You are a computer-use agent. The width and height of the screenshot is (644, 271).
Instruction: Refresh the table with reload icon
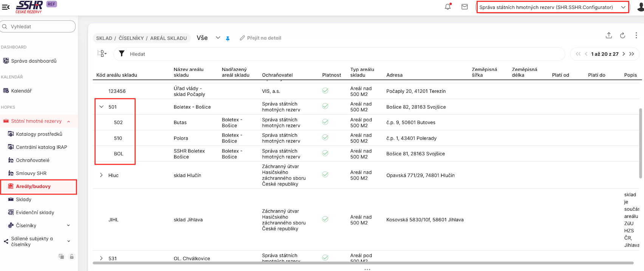point(622,35)
